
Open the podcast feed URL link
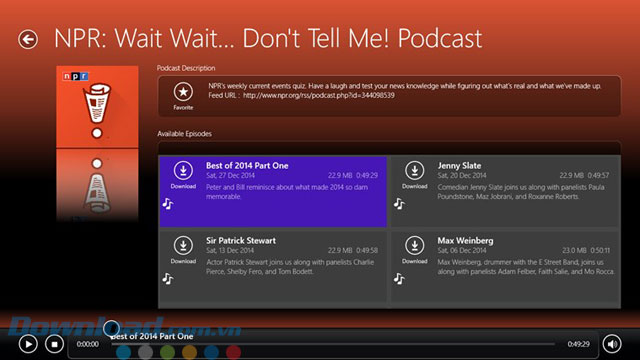coord(319,96)
